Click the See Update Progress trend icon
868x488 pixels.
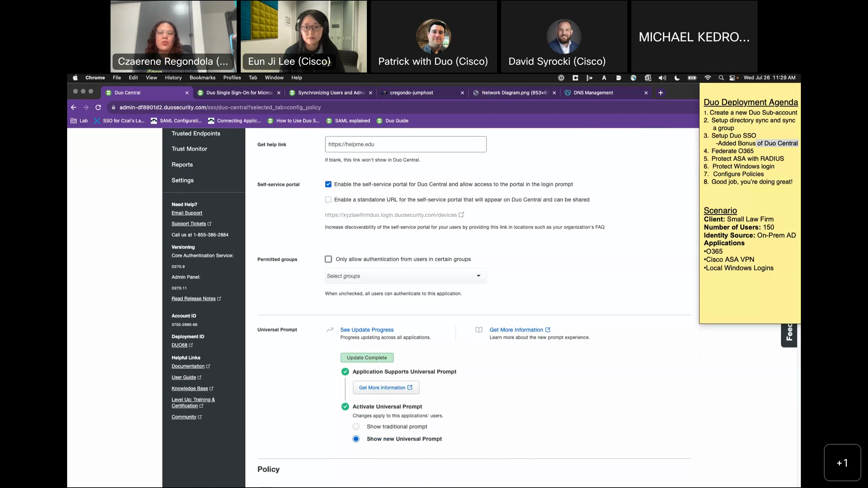point(330,330)
